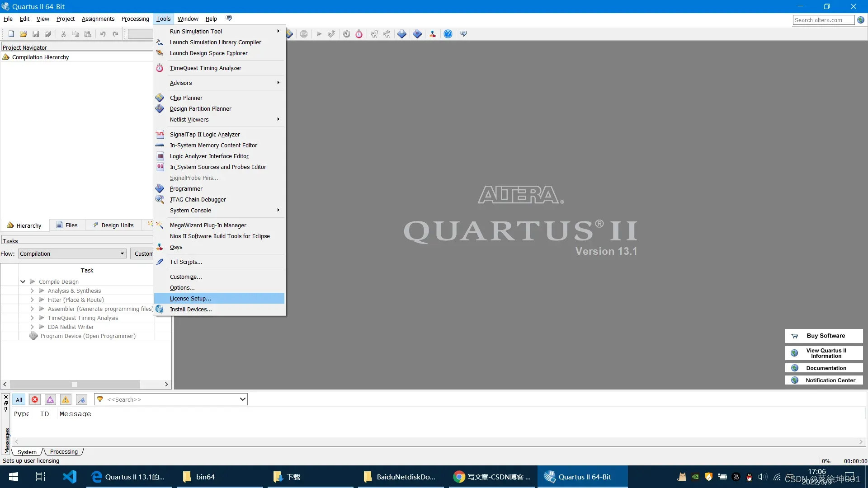This screenshot has height=488, width=868.
Task: Open the Netlist Viewers submenu
Action: pyautogui.click(x=220, y=119)
